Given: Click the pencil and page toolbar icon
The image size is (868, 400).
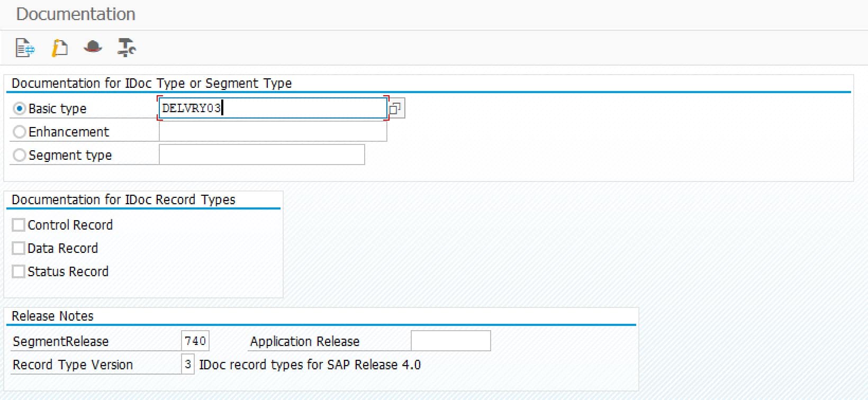Looking at the screenshot, I should tap(59, 48).
